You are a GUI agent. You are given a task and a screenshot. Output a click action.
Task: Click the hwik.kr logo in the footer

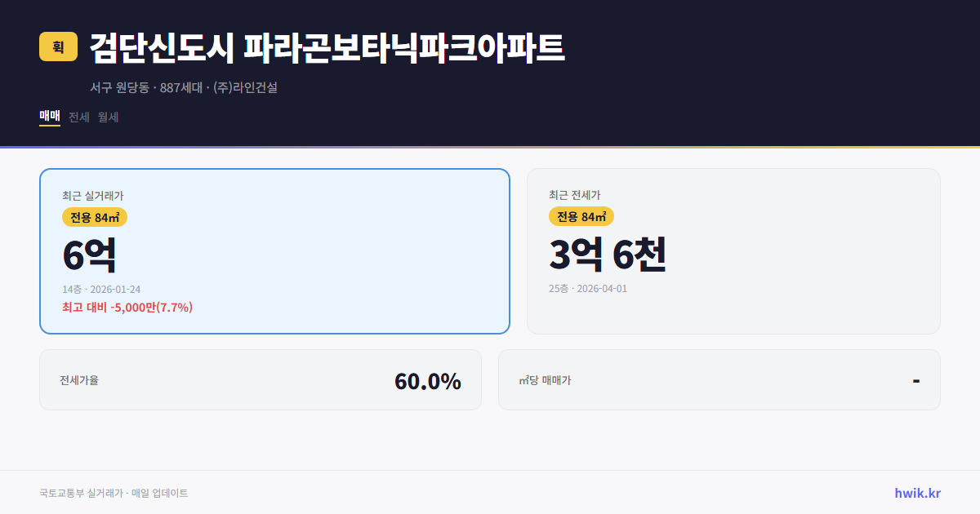click(916, 492)
